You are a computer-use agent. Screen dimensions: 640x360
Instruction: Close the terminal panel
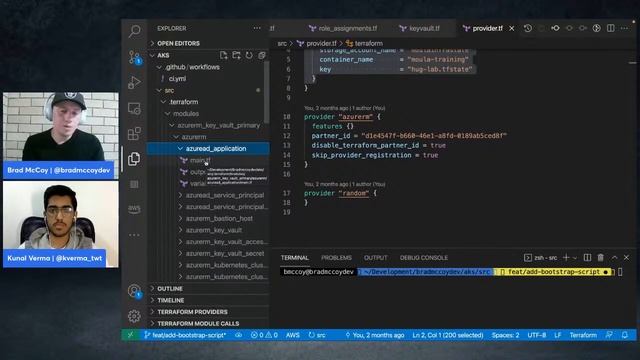tap(627, 258)
